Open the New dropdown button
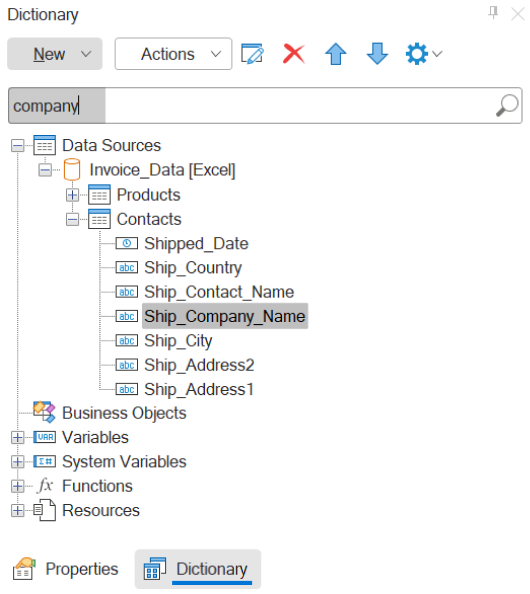Viewport: 530px width, 594px height. 55,54
